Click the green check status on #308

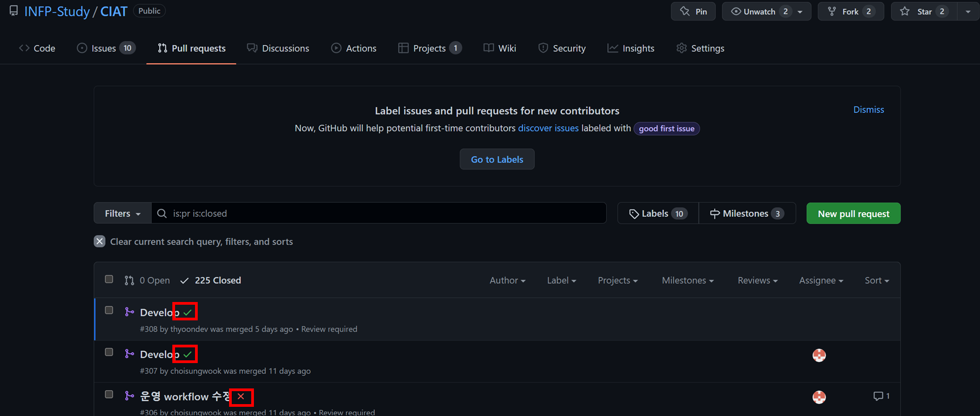tap(187, 312)
